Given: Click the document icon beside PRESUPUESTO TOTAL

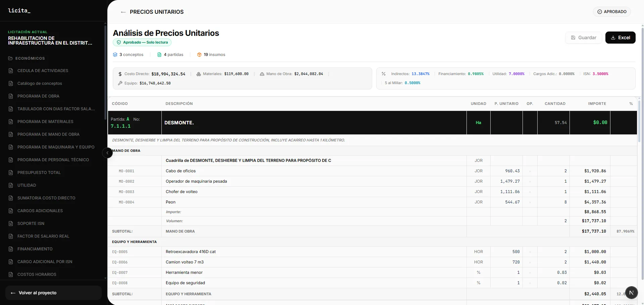Looking at the screenshot, I should 11,173.
